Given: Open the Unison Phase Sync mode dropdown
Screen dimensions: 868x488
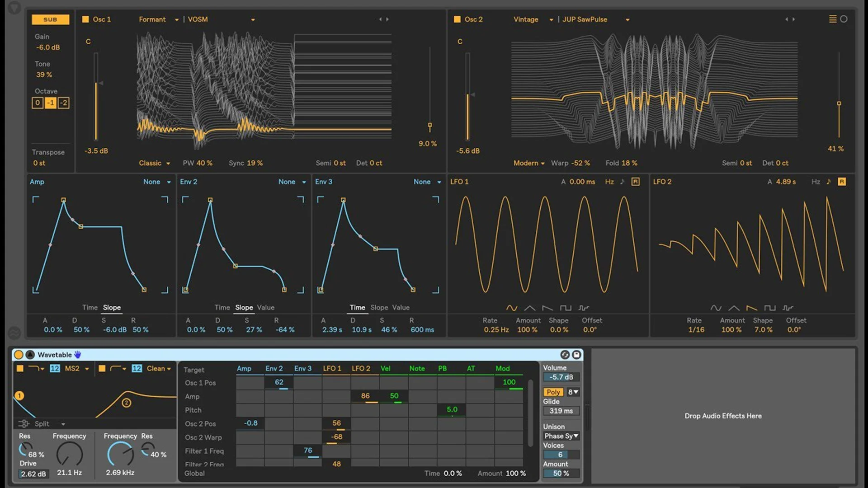Looking at the screenshot, I should [561, 436].
